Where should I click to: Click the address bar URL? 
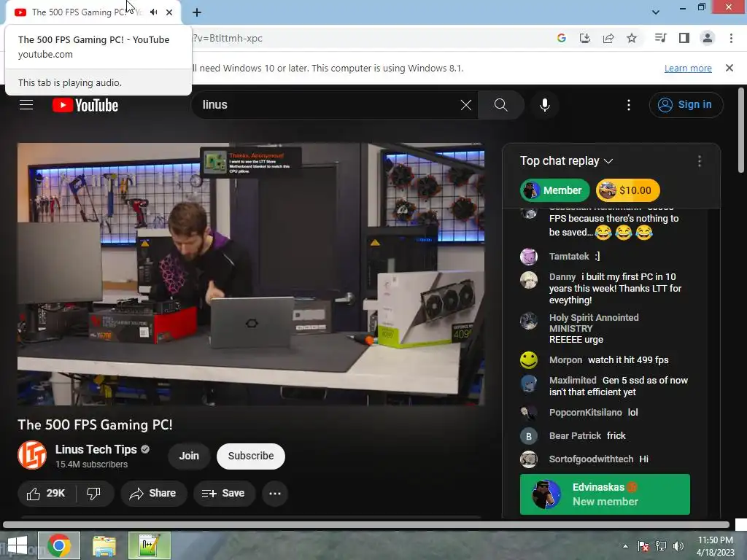coord(228,38)
